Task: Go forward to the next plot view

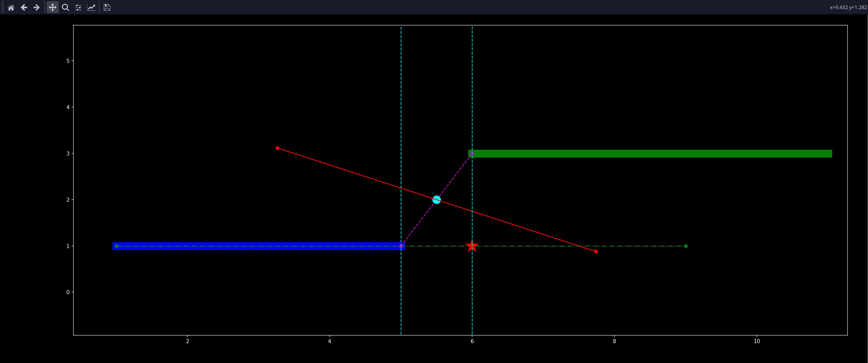Action: click(37, 7)
